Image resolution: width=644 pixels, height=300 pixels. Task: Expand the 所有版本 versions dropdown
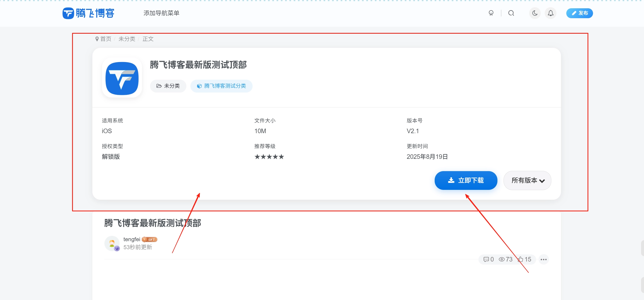click(x=527, y=180)
